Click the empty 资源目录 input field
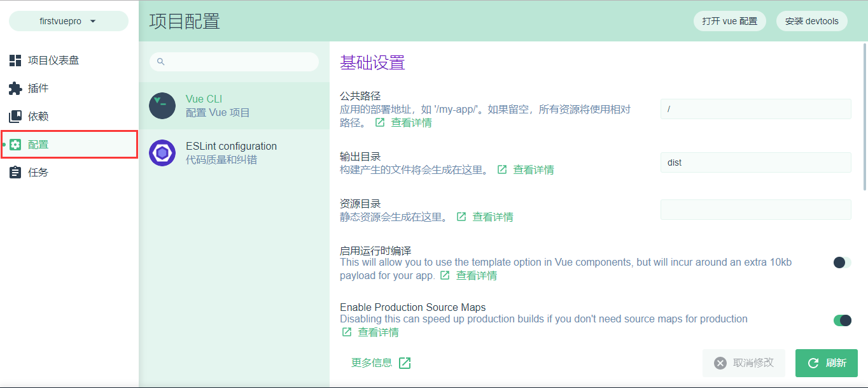This screenshot has height=388, width=868. [756, 210]
